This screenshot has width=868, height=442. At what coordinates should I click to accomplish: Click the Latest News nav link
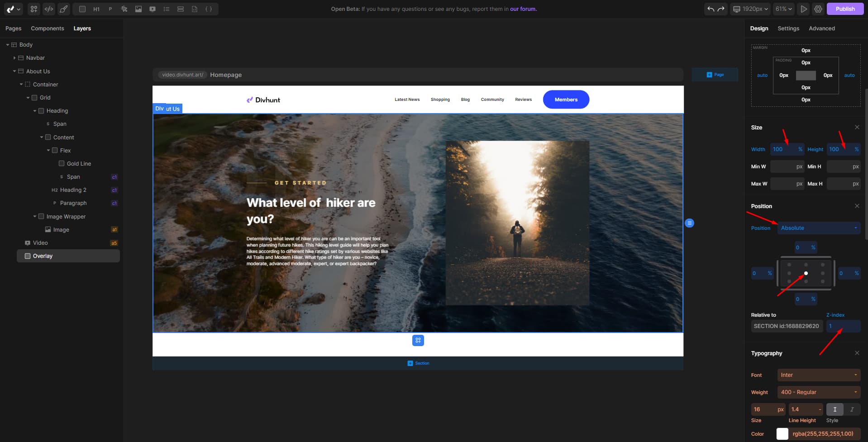click(407, 100)
